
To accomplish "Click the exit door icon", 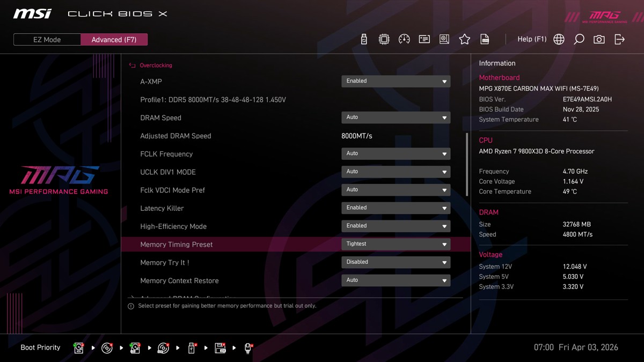I will (x=619, y=39).
